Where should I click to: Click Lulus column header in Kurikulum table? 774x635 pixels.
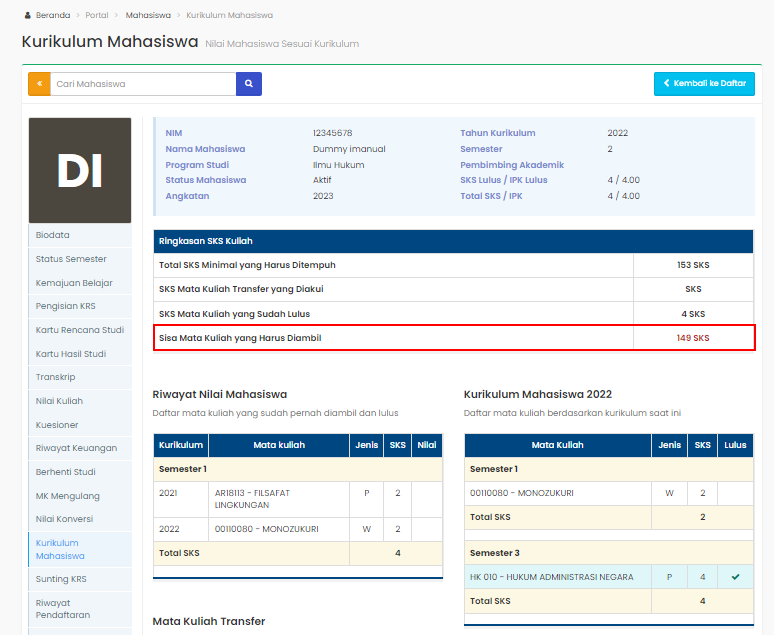tap(735, 445)
